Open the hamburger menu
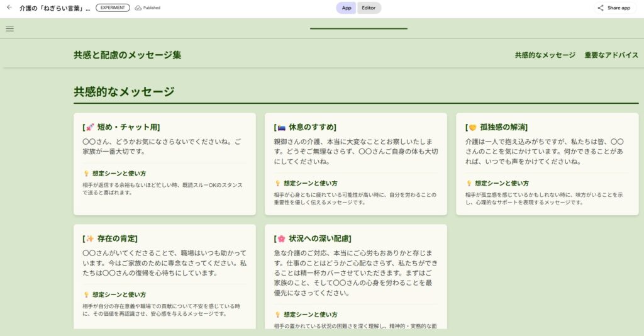 tap(9, 28)
